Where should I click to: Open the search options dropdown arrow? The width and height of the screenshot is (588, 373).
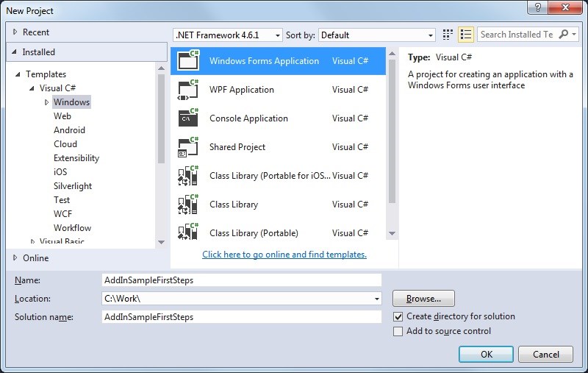(x=574, y=35)
